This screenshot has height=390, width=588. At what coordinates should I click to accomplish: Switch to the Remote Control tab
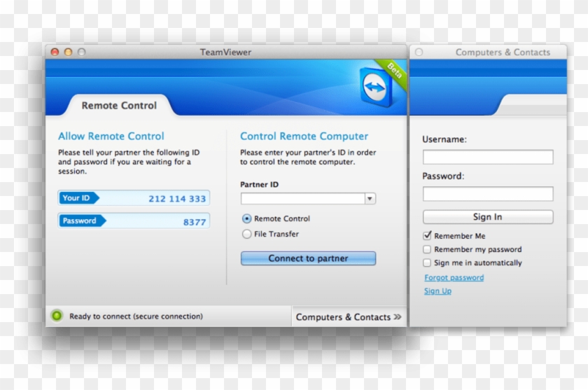coord(119,105)
